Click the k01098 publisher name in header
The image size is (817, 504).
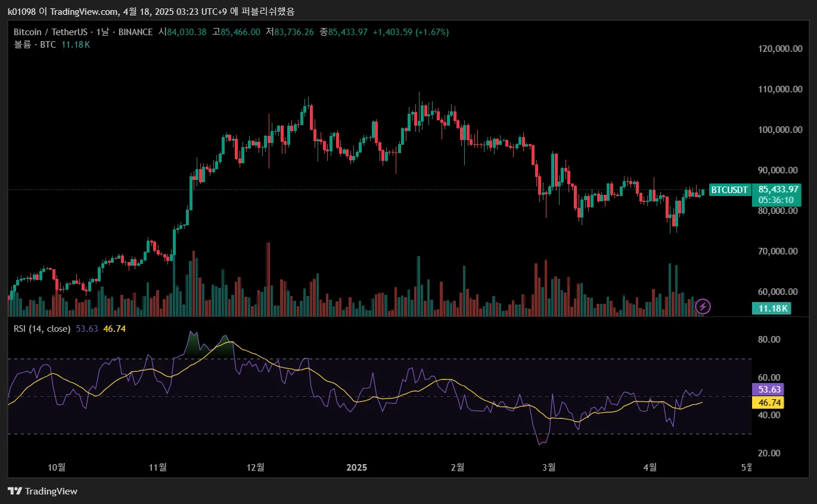pos(22,11)
